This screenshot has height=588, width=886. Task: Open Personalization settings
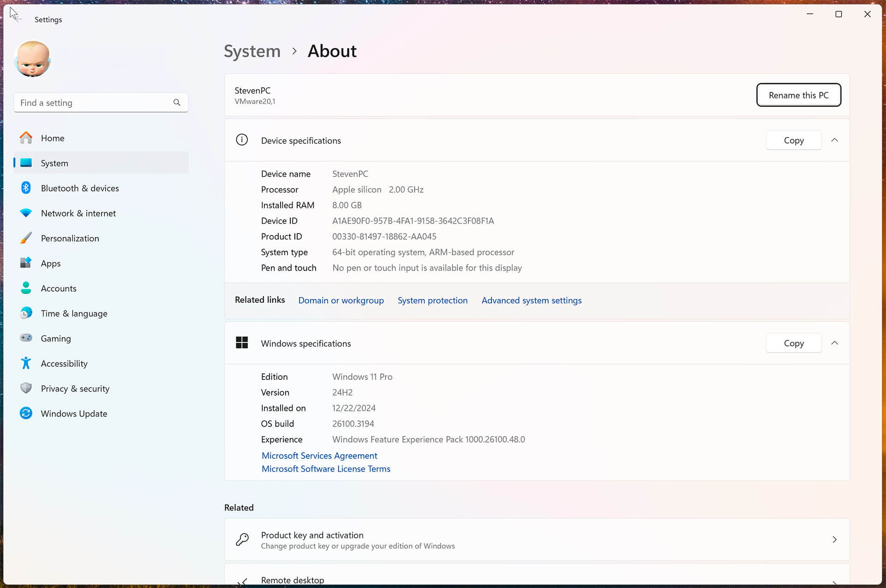[x=101, y=238]
